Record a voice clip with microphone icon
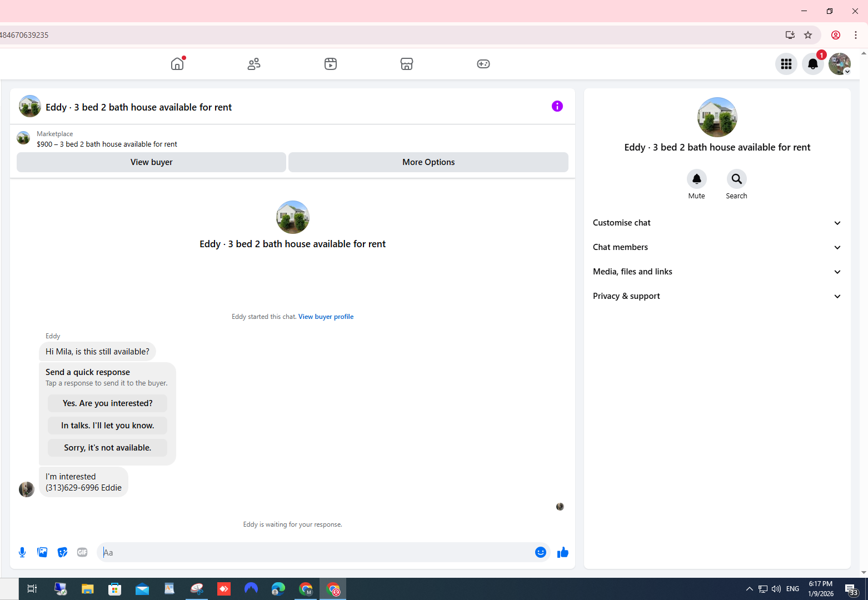Screen dimensions: 868x600 click(22, 552)
